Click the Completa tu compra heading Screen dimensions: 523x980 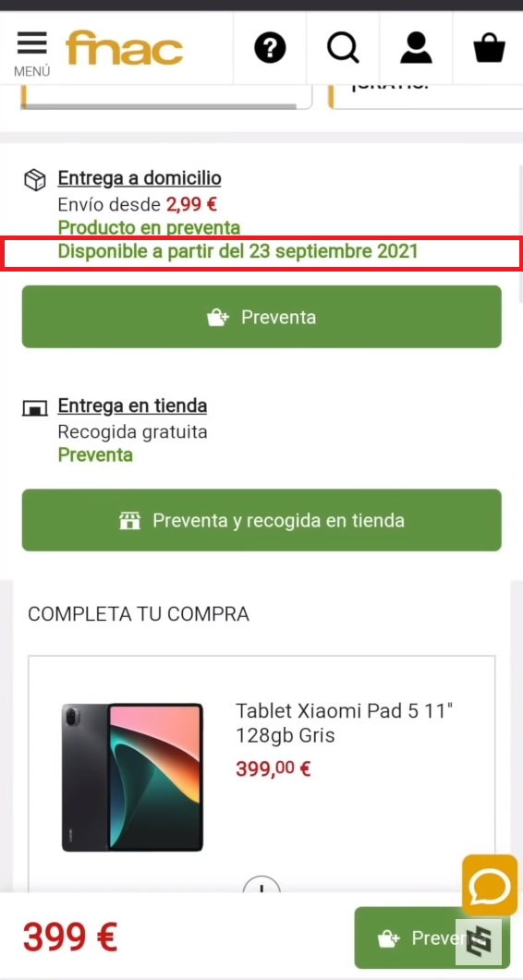pyautogui.click(x=139, y=613)
